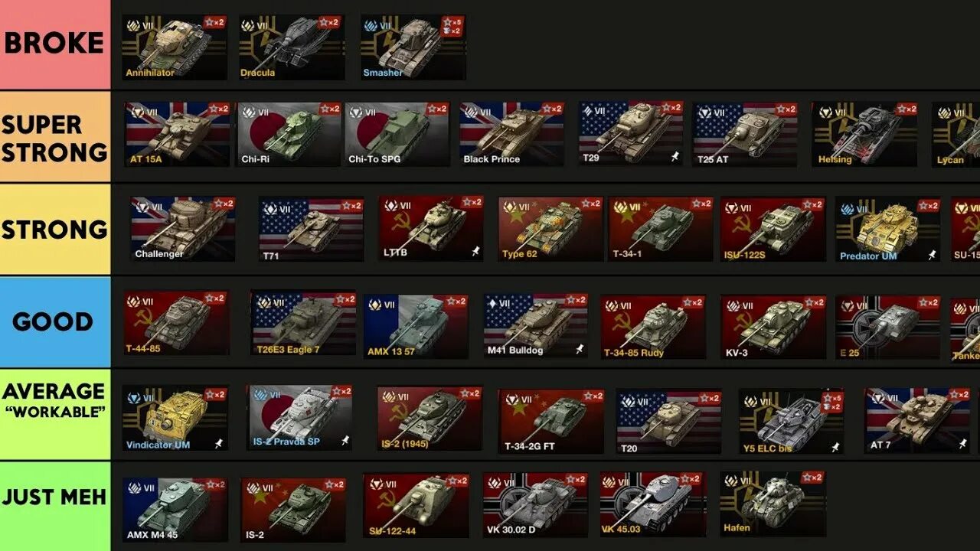The height and width of the screenshot is (551, 980).
Task: Select the GOOD tier row label
Action: (x=55, y=321)
